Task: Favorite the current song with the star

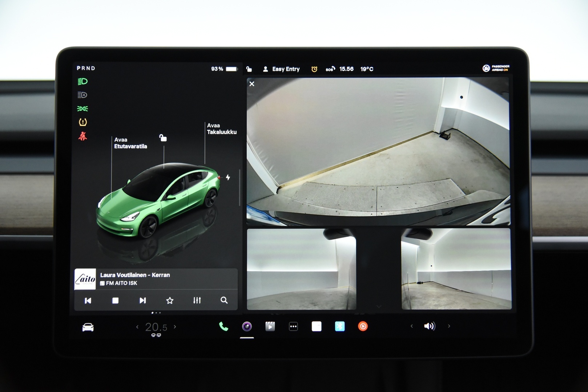Action: pos(169,300)
